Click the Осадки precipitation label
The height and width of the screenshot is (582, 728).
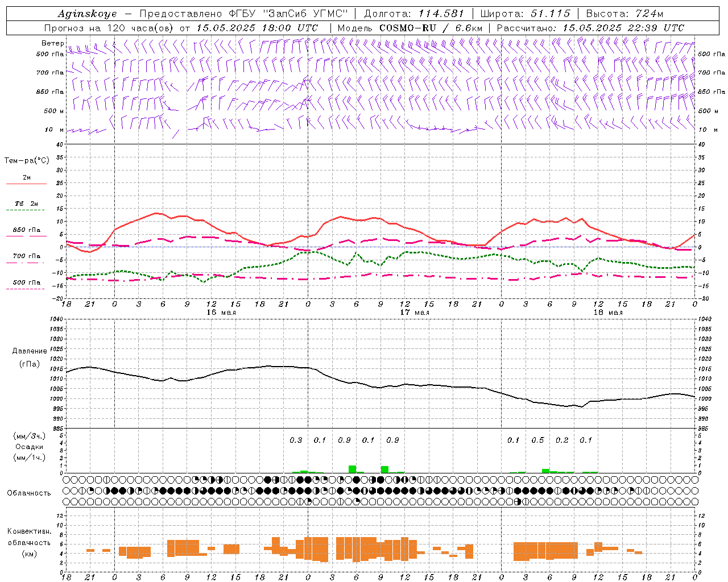tap(29, 447)
